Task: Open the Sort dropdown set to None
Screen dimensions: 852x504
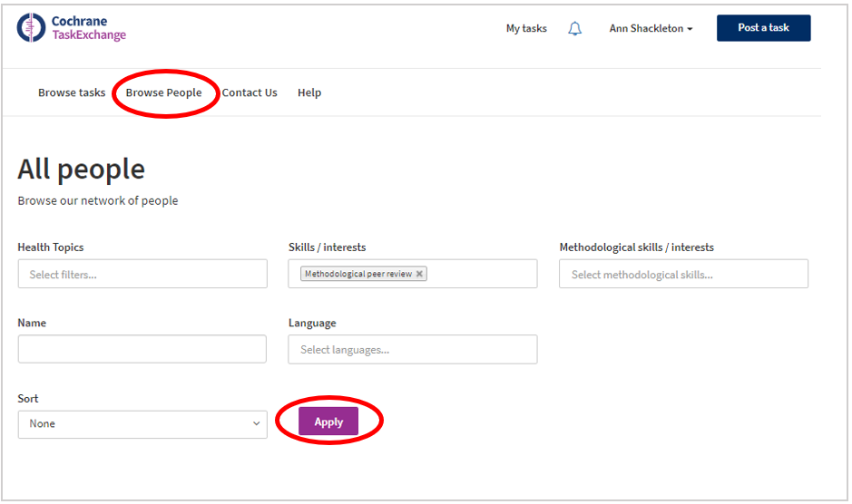Action: (142, 424)
